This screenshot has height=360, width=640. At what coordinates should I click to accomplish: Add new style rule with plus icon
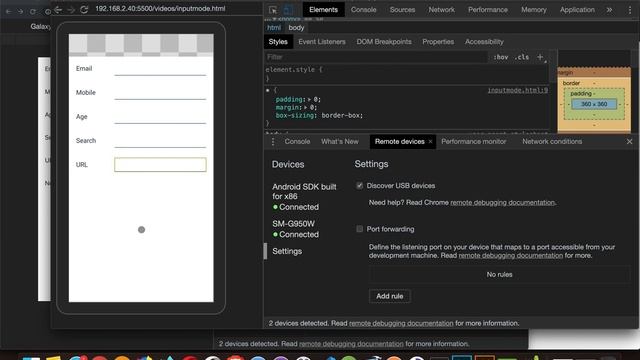click(x=540, y=57)
